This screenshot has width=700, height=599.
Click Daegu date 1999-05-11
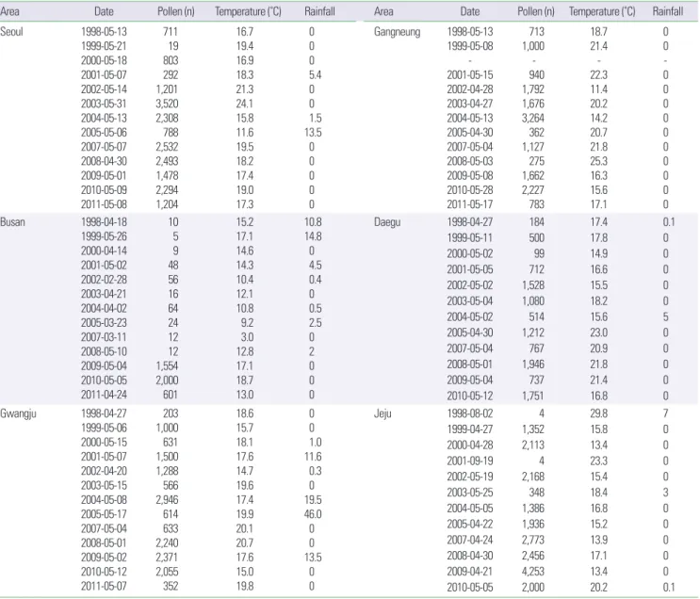[x=470, y=238]
